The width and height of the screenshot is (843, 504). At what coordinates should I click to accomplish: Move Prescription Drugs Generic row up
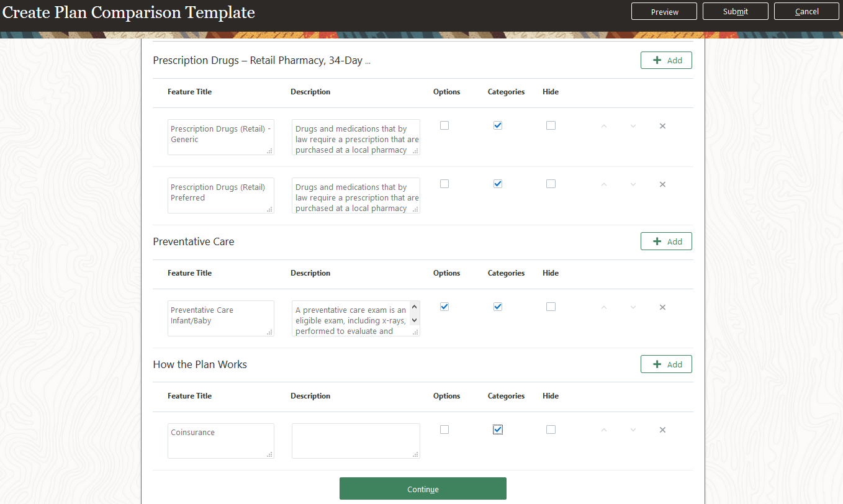[x=604, y=126]
